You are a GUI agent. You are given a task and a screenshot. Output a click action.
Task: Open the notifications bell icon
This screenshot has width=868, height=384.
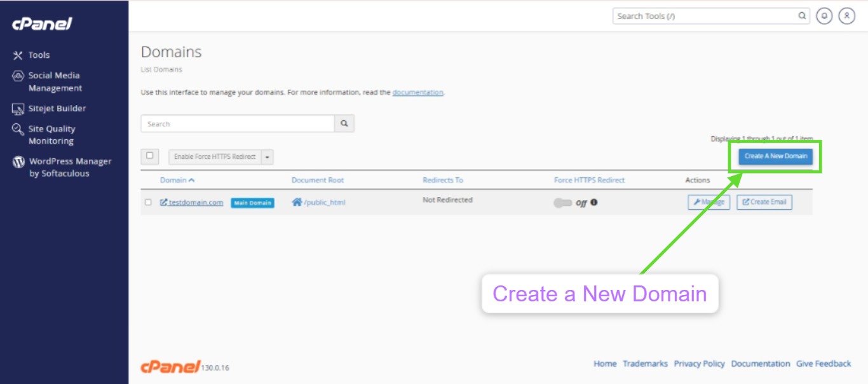pyautogui.click(x=824, y=16)
